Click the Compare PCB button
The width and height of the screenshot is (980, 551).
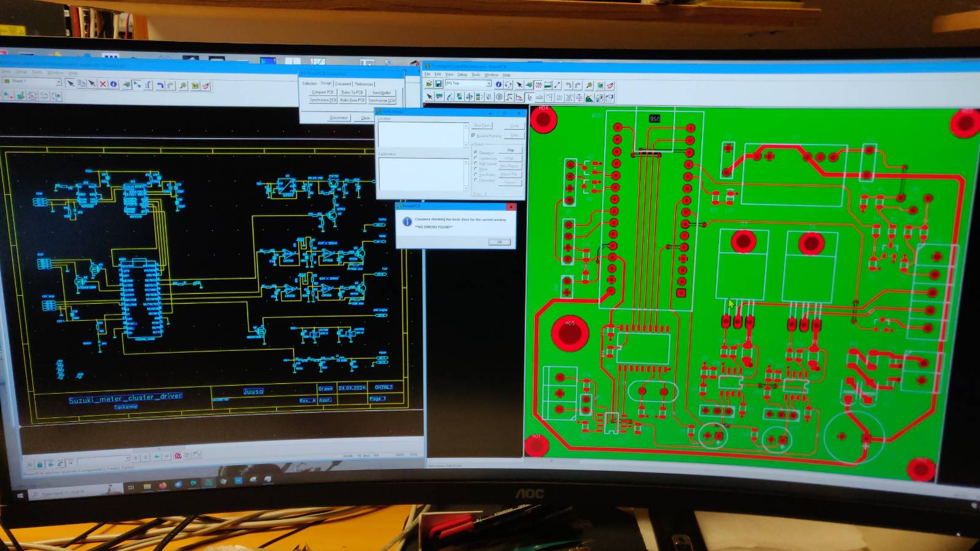pyautogui.click(x=323, y=92)
